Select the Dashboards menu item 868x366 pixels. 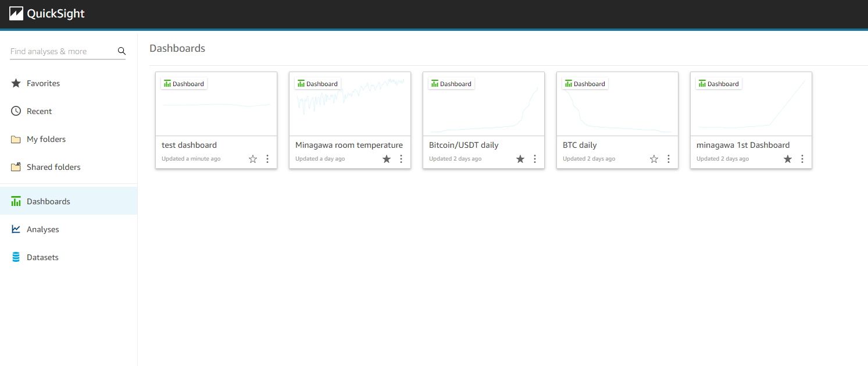pyautogui.click(x=69, y=201)
